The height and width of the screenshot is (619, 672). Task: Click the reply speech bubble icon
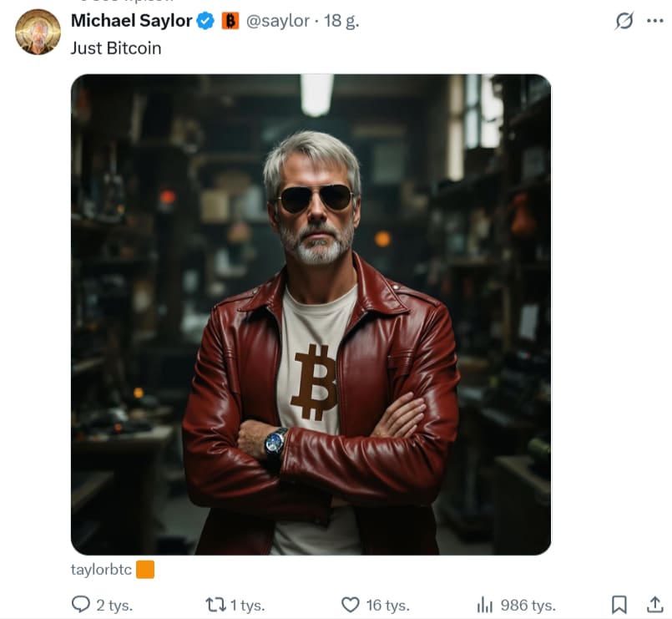tap(81, 604)
